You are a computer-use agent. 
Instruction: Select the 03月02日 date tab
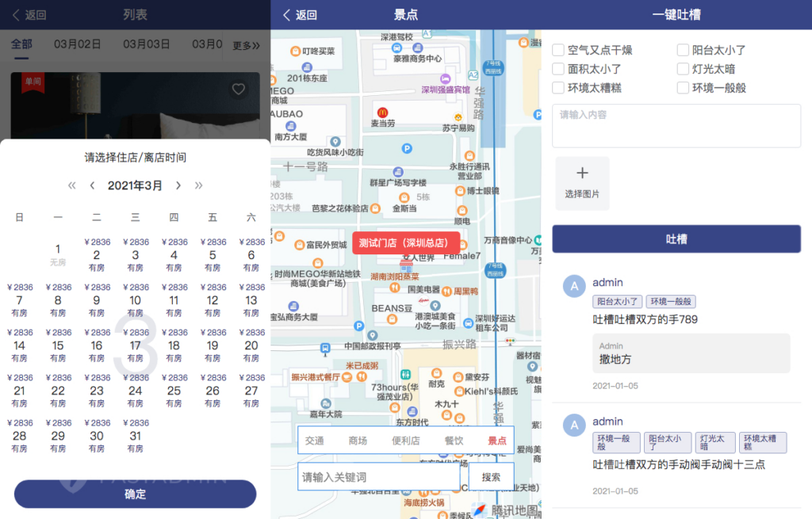(75, 46)
